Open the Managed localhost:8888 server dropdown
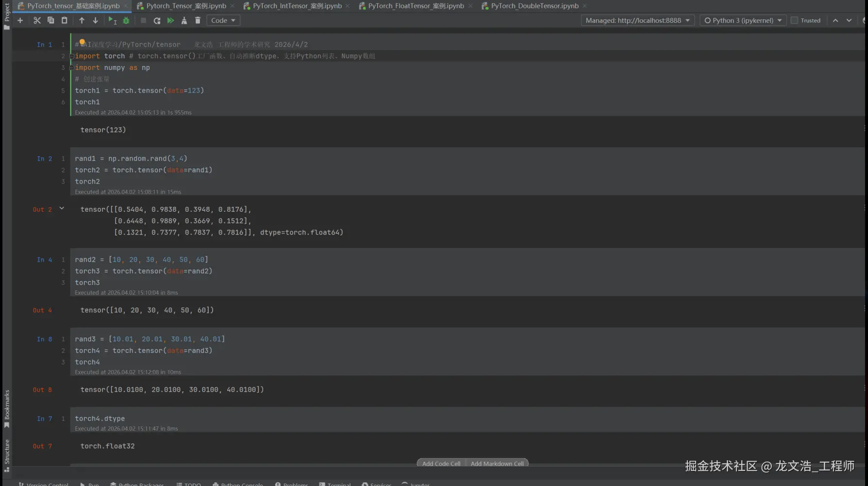The height and width of the screenshot is (486, 868). coord(637,20)
